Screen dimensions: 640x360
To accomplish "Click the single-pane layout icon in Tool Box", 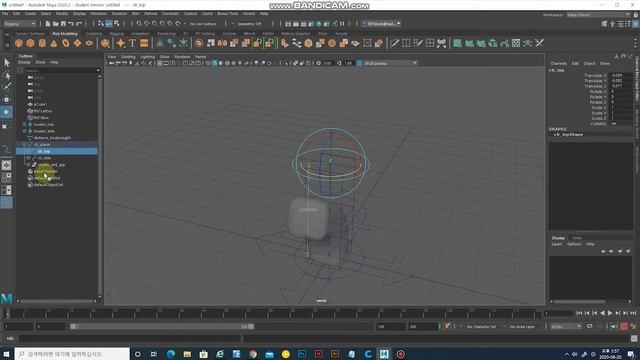I will click(7, 165).
